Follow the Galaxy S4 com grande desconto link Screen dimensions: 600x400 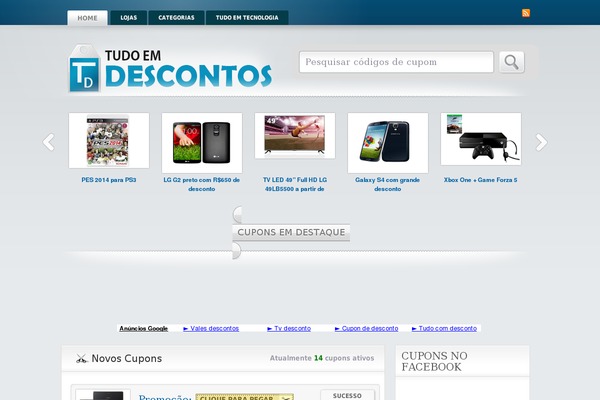pyautogui.click(x=388, y=184)
